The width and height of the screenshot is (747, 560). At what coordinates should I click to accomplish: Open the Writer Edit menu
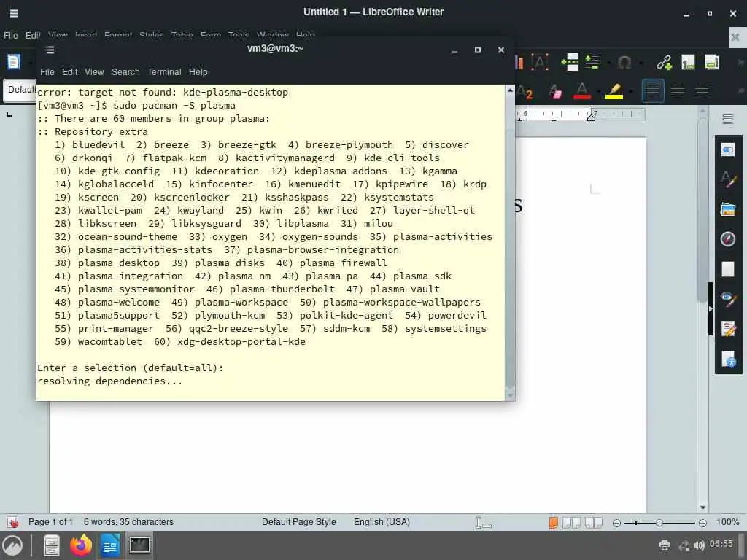tap(33, 35)
